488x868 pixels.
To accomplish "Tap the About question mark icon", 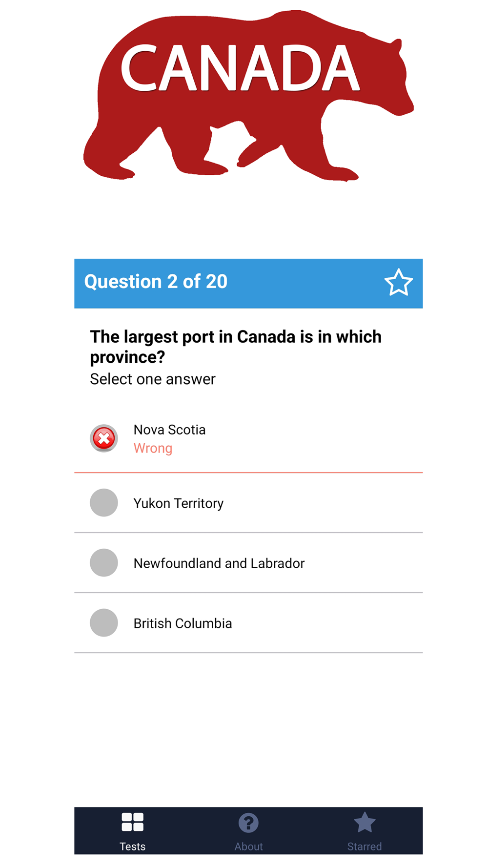I will tap(248, 823).
